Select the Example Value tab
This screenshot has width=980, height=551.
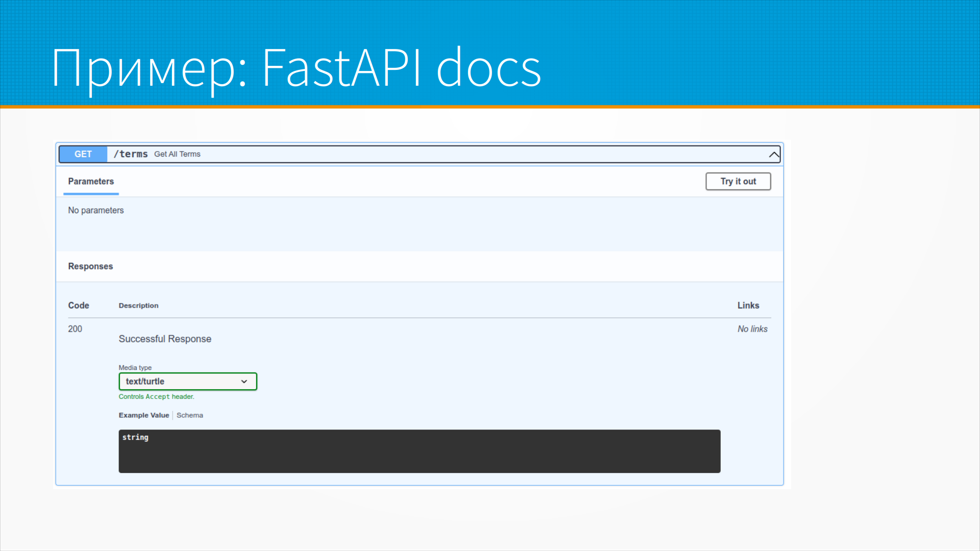144,415
